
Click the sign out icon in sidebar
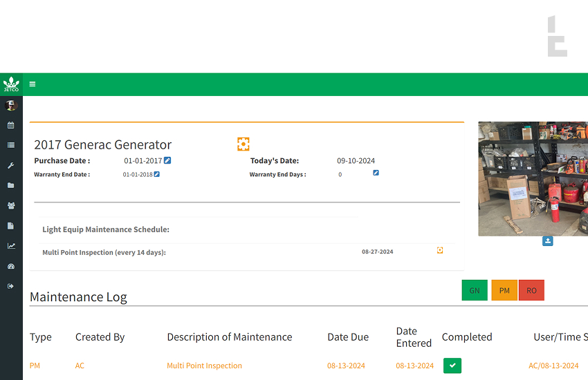point(11,286)
